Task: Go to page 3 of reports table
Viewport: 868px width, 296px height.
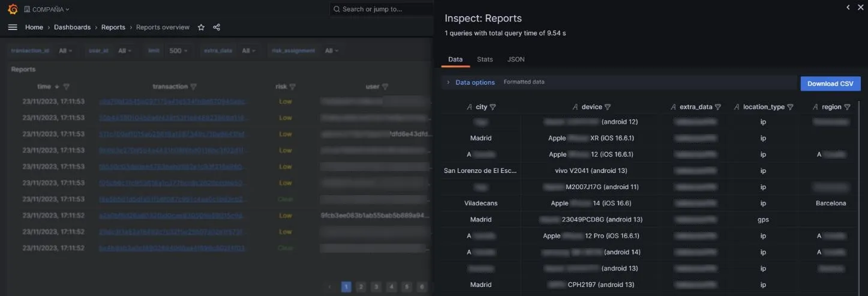Action: pos(376,287)
